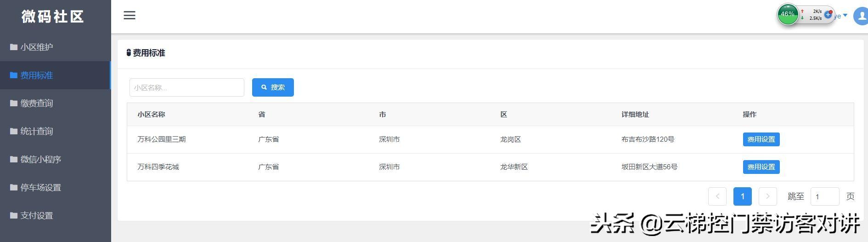Click the folder icon beside 支付设置

click(14, 215)
